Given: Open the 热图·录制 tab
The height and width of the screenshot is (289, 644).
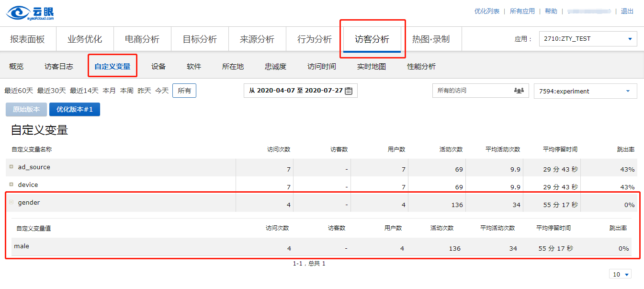Looking at the screenshot, I should click(x=431, y=39).
